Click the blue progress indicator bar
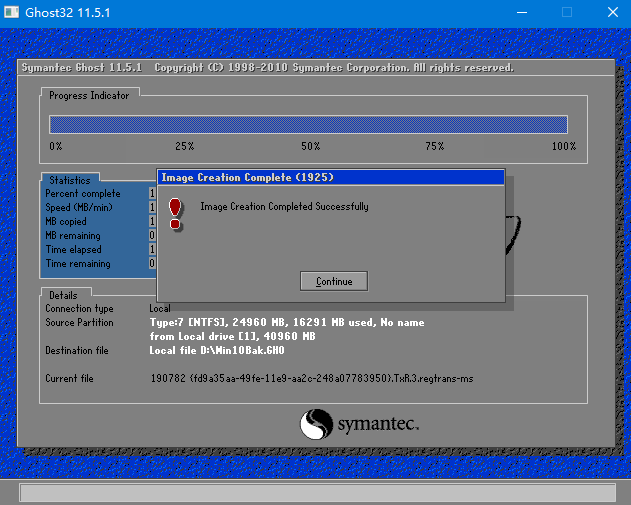 (x=308, y=124)
